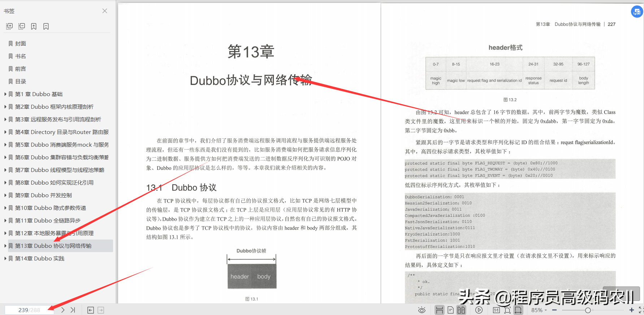
Task: Click add bookmark icon
Action: (34, 26)
